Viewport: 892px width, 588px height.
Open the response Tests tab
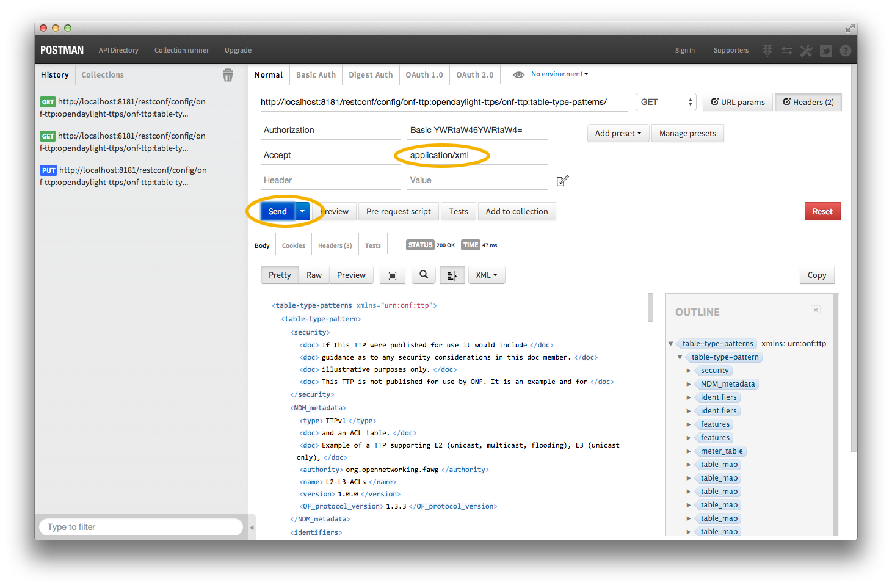point(373,245)
